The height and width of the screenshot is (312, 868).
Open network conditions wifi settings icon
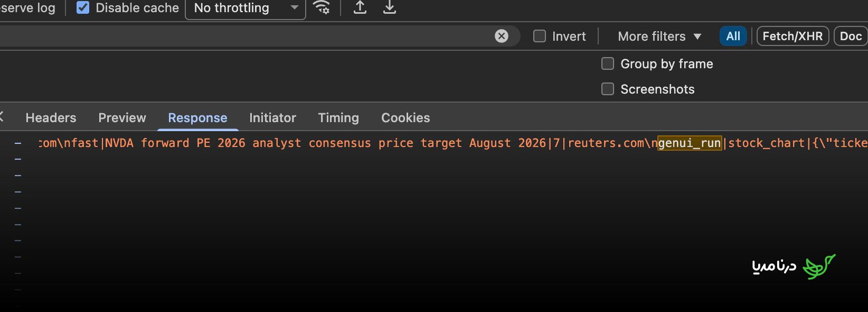pyautogui.click(x=321, y=7)
